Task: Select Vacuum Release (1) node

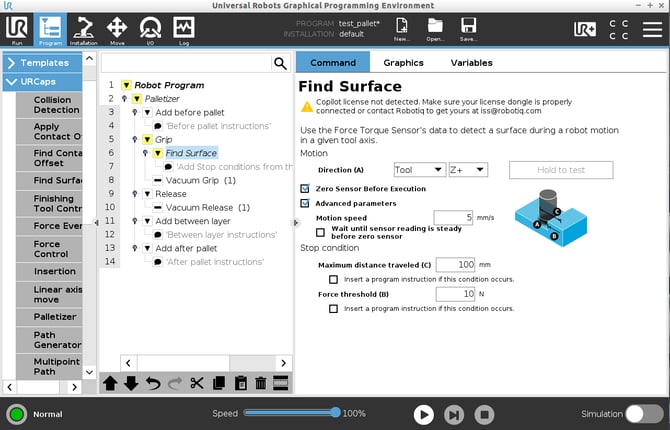Action: pos(208,208)
